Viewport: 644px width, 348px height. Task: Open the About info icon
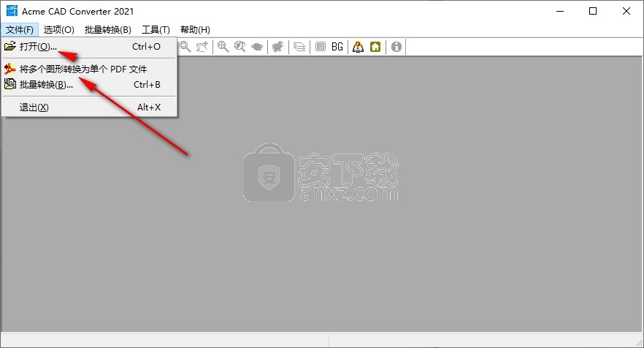pos(396,47)
